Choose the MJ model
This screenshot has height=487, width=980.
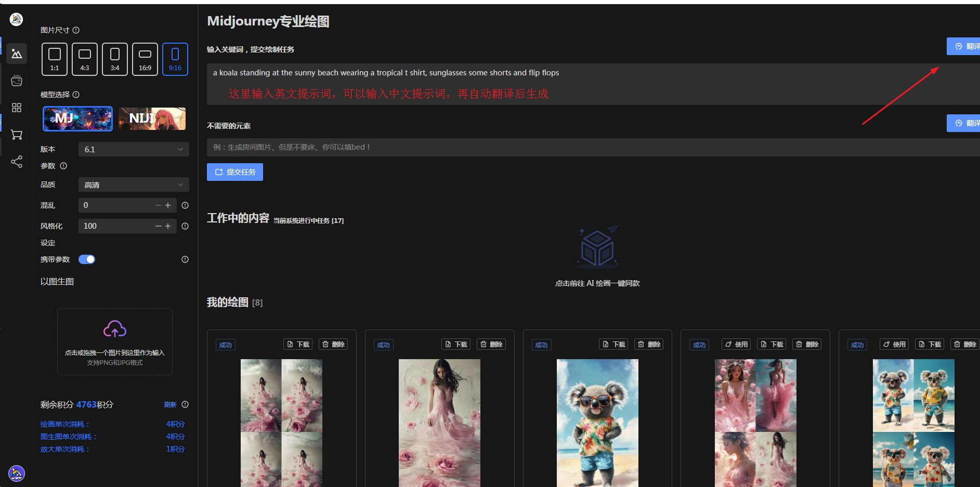pyautogui.click(x=77, y=119)
